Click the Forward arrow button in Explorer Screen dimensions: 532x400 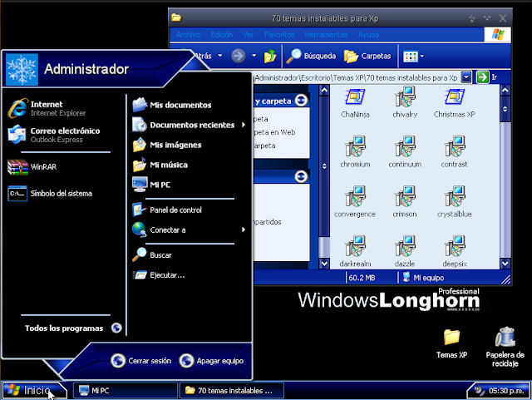[239, 56]
